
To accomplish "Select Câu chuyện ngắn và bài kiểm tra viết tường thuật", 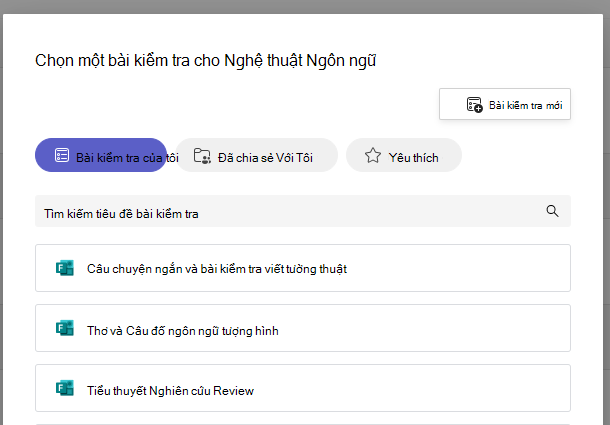I will pos(303,268).
